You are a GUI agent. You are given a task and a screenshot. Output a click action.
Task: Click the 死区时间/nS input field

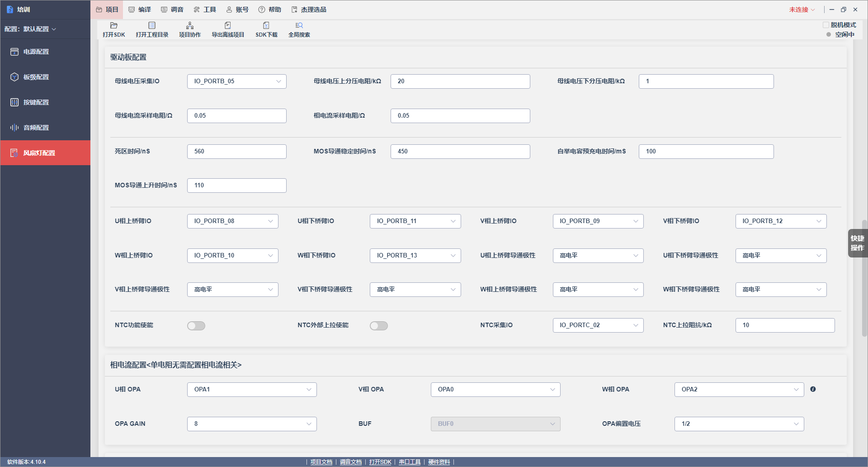tap(237, 152)
